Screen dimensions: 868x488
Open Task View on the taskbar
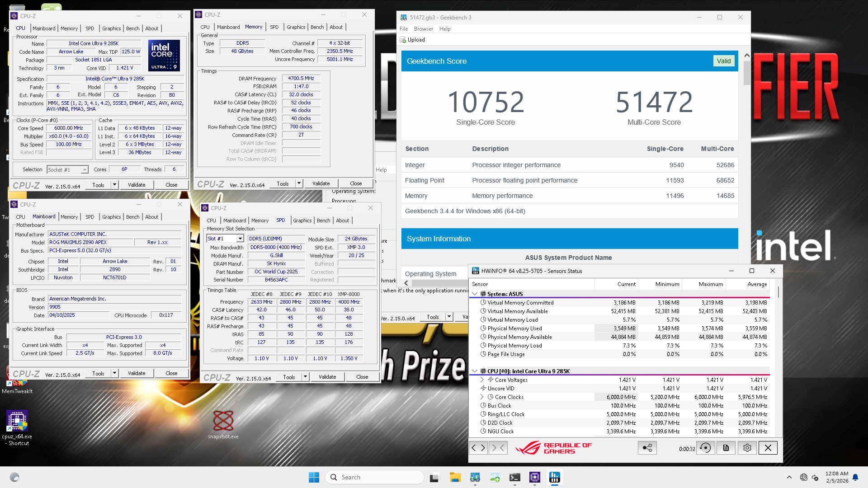click(x=435, y=477)
